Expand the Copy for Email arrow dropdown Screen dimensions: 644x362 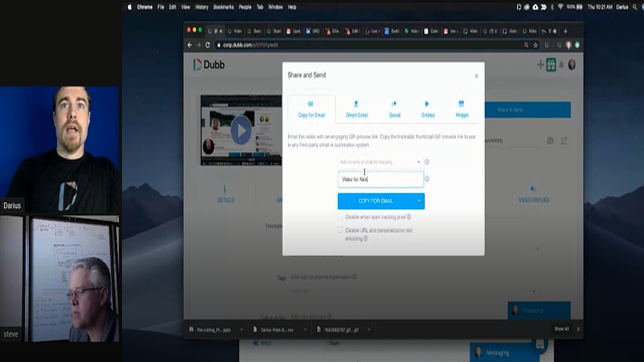[419, 201]
